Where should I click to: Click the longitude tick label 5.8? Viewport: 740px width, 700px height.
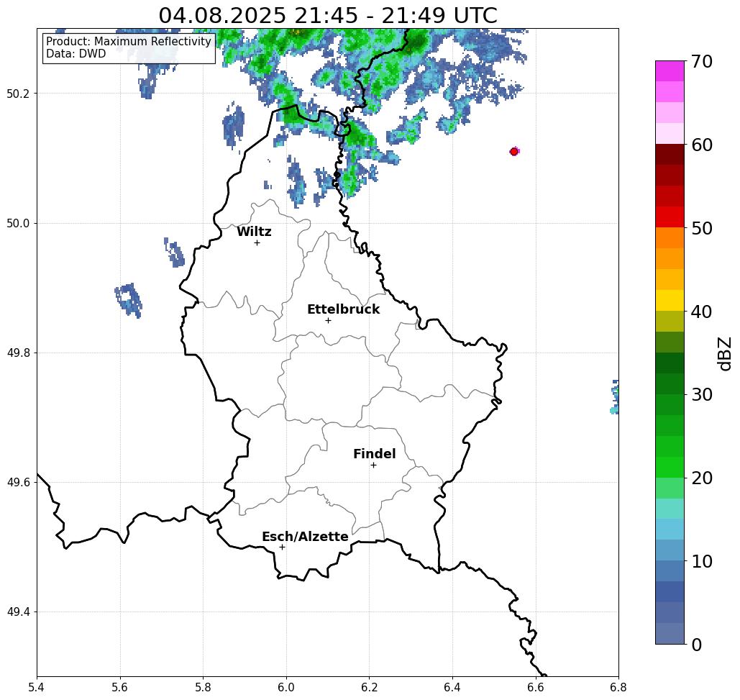click(203, 688)
